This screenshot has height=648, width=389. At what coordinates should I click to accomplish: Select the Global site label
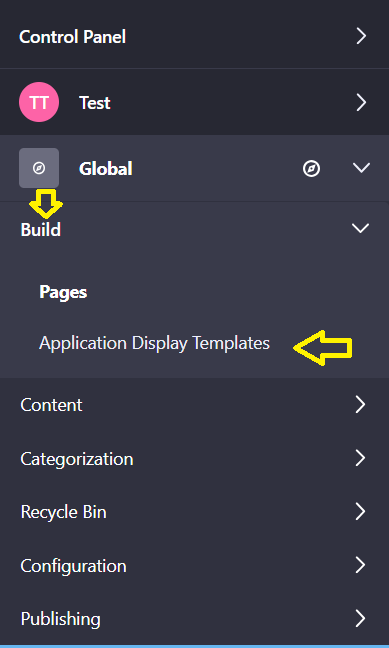(106, 169)
